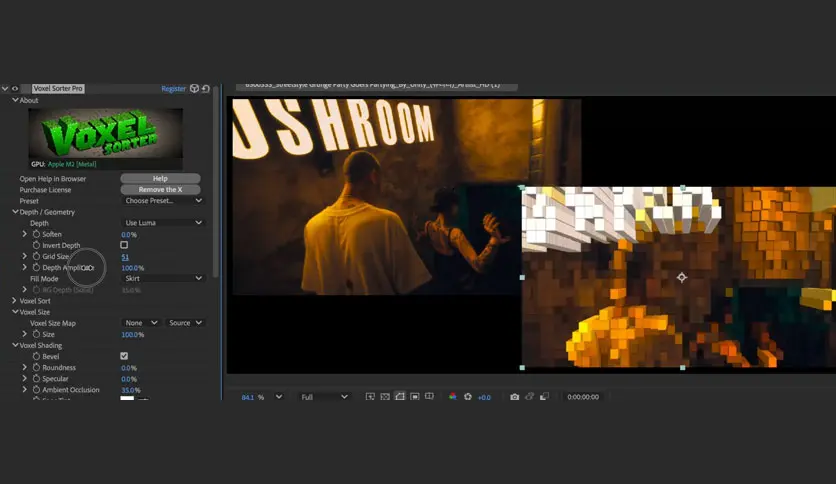
Task: Expand the Soften property
Action: [25, 234]
